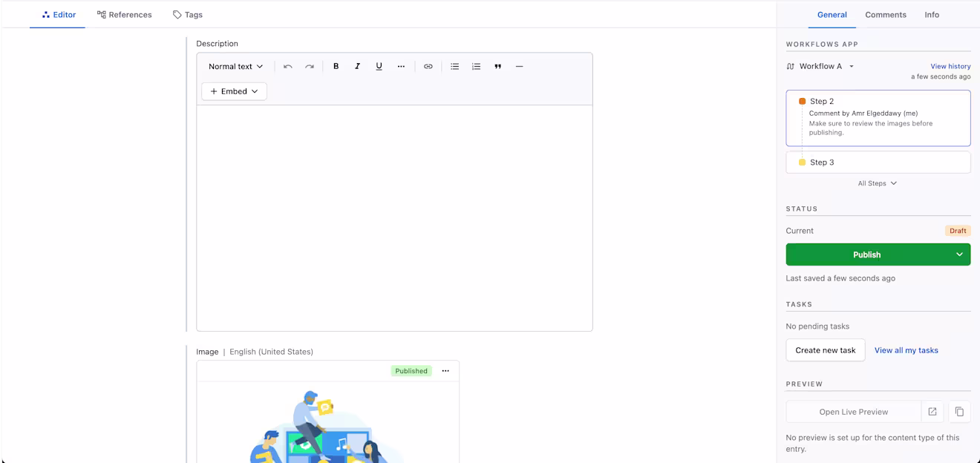
Task: Open Live Preview
Action: coord(854,412)
